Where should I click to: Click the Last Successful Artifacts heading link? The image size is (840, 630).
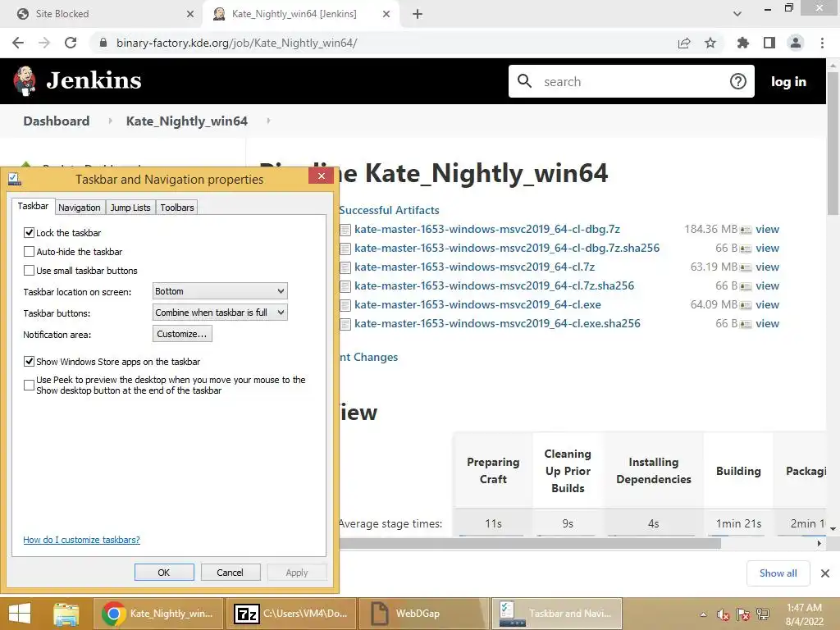coord(389,210)
